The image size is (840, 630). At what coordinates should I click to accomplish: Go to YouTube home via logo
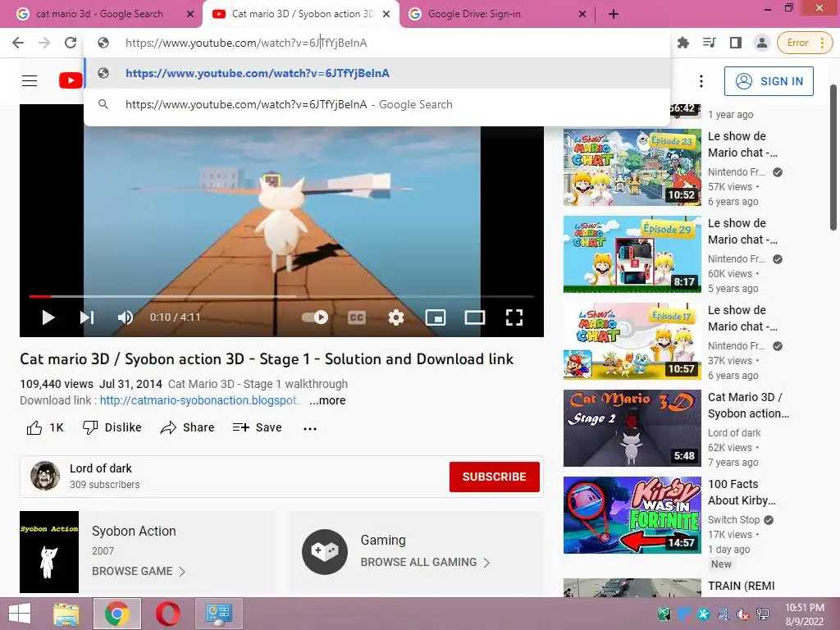pos(71,81)
